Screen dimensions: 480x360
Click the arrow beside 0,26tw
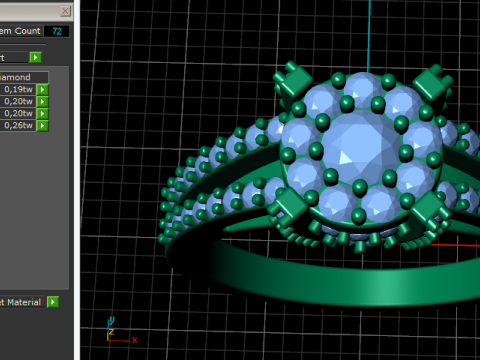(42, 125)
